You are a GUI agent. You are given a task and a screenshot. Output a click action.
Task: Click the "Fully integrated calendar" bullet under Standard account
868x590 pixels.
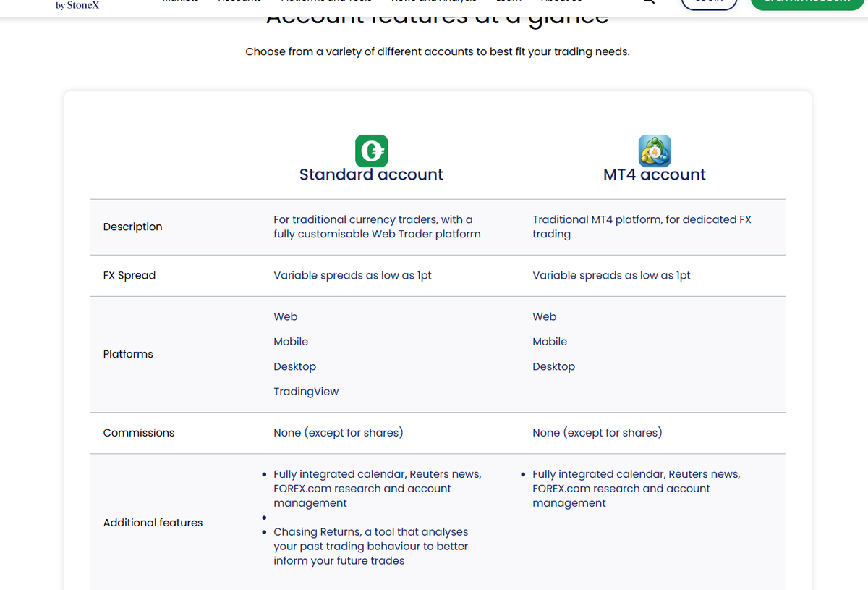(x=377, y=489)
